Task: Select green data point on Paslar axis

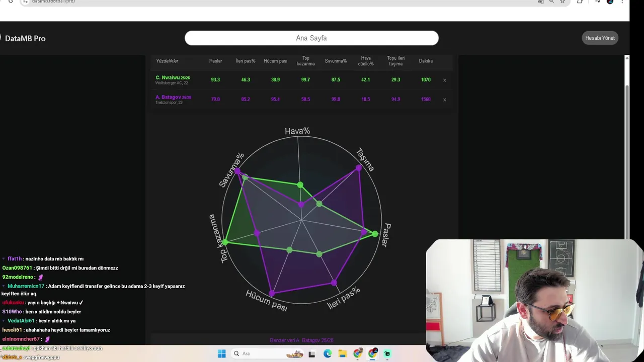Action: (x=375, y=234)
